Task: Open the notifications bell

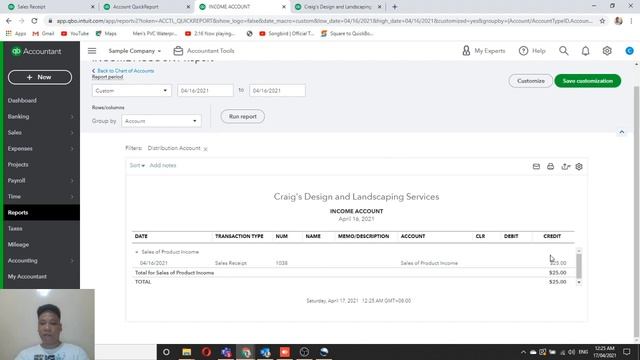Action: pos(585,51)
